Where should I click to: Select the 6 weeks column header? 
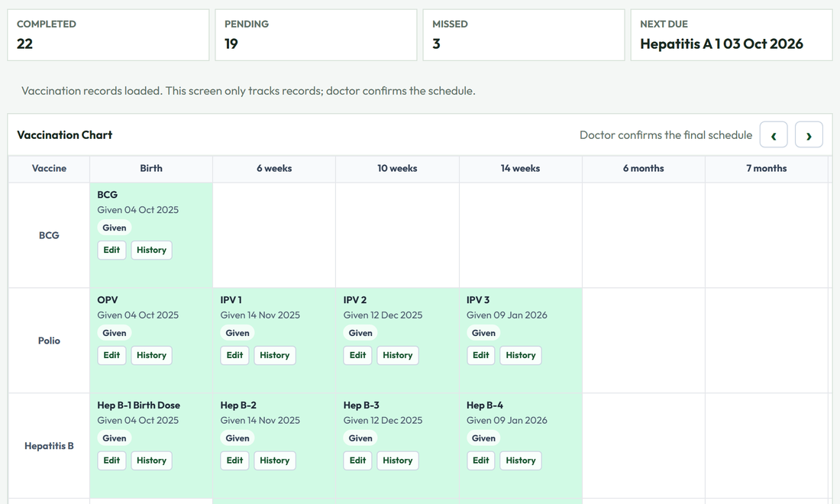click(x=274, y=169)
